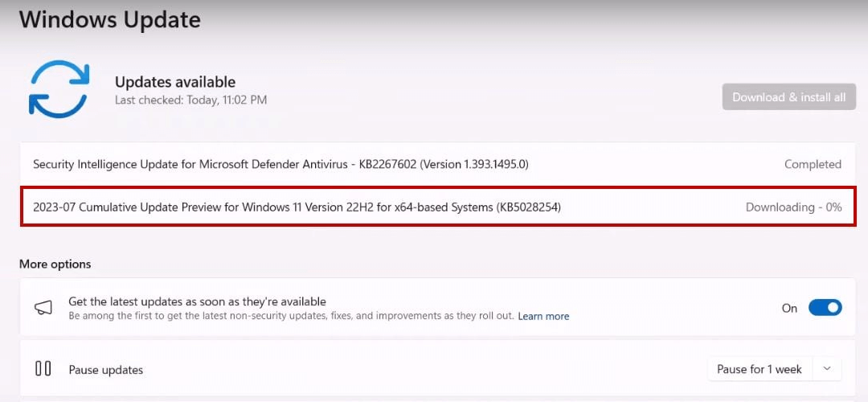
Task: Select the Security Intelligence Update KB2267602 row
Action: pos(437,165)
